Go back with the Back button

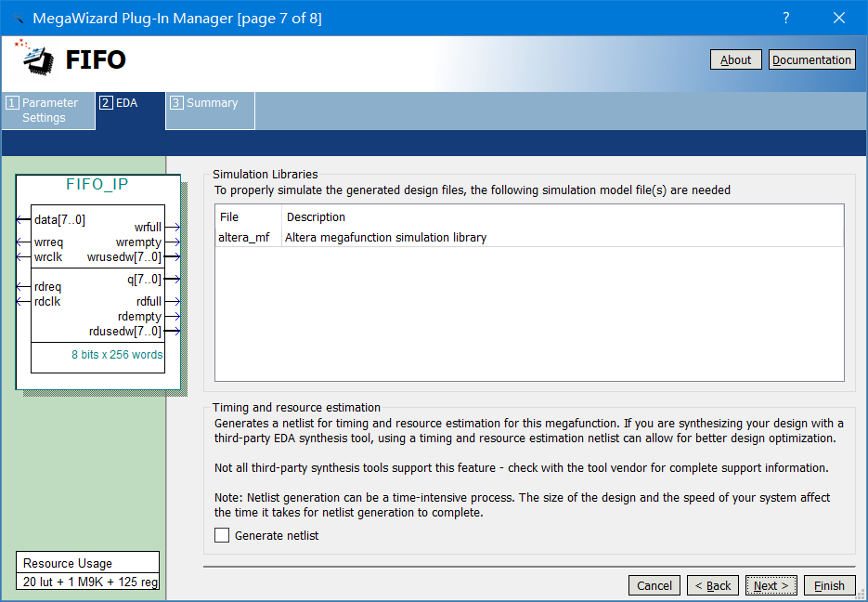pos(713,585)
